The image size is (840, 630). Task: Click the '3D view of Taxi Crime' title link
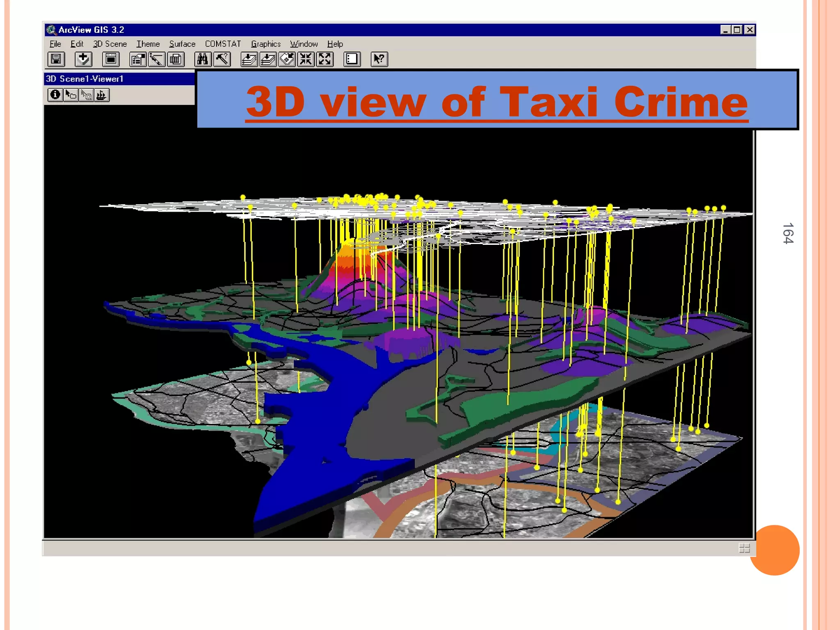tap(497, 102)
